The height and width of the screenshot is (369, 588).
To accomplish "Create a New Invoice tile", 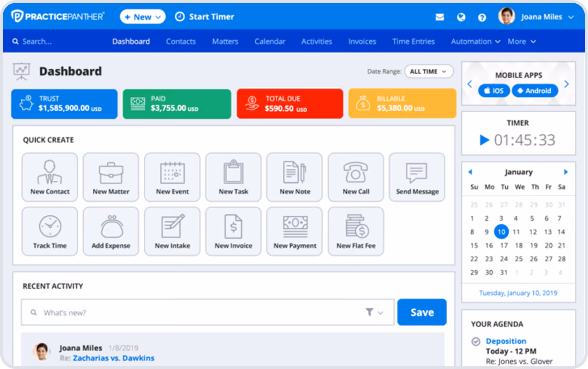I will 233,232.
